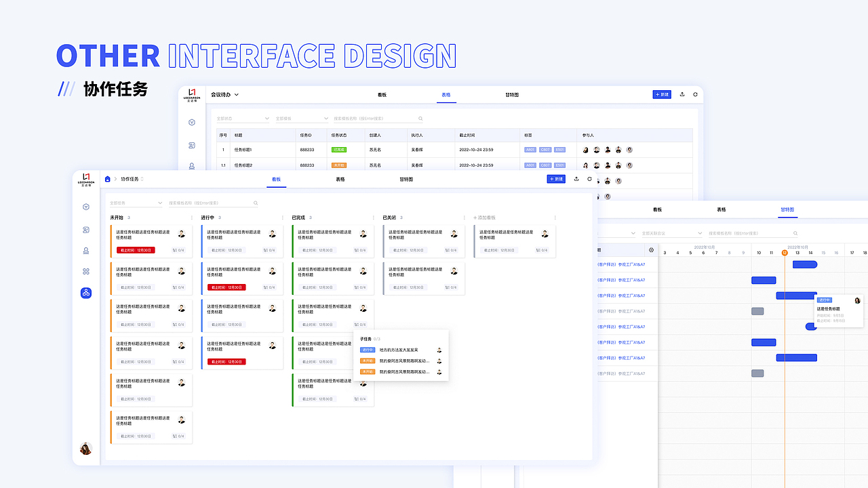Click 进行中 tag in Gantt tooltip
This screenshot has height=488, width=868.
coord(824,300)
